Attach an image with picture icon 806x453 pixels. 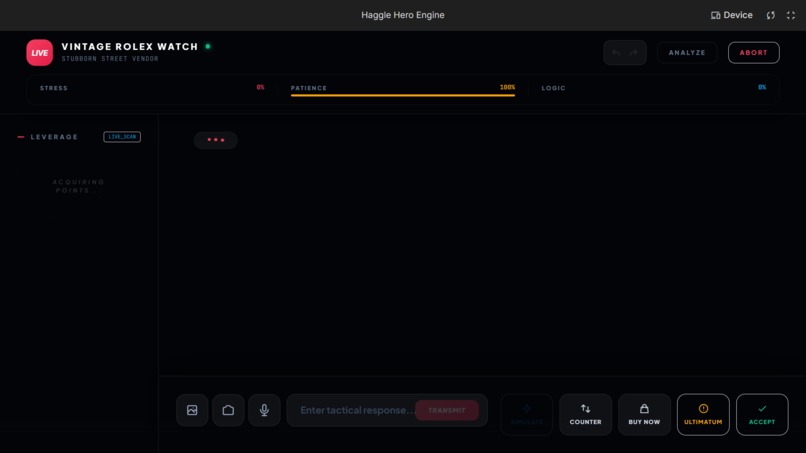point(192,410)
